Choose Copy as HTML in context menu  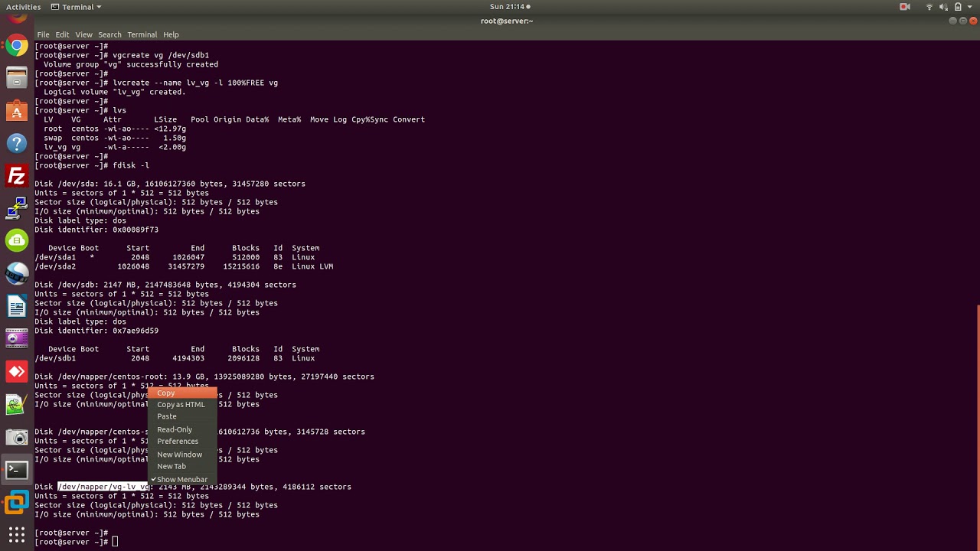pos(182,405)
